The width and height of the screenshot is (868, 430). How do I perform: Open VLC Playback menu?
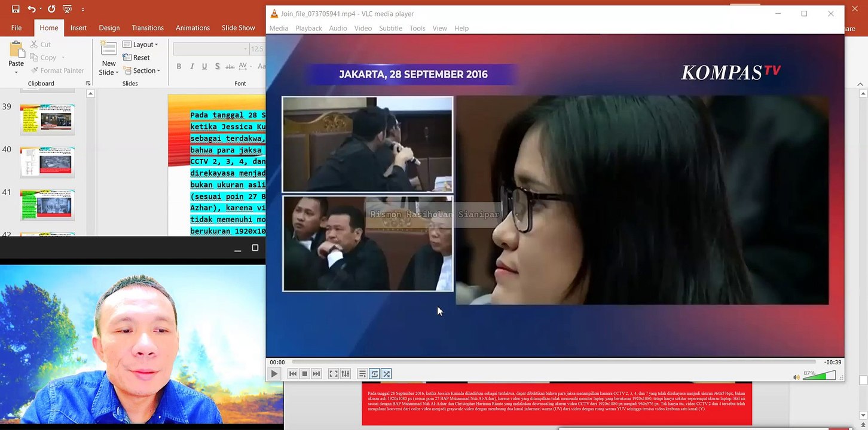pyautogui.click(x=308, y=28)
